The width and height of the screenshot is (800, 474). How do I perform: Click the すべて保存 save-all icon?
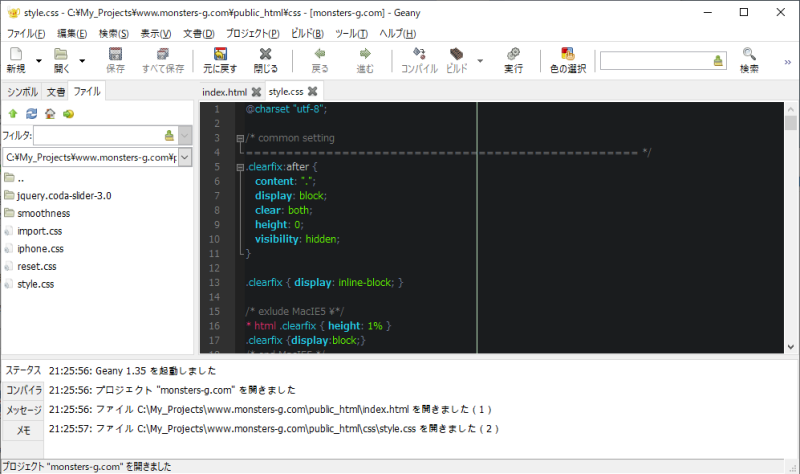[x=163, y=60]
